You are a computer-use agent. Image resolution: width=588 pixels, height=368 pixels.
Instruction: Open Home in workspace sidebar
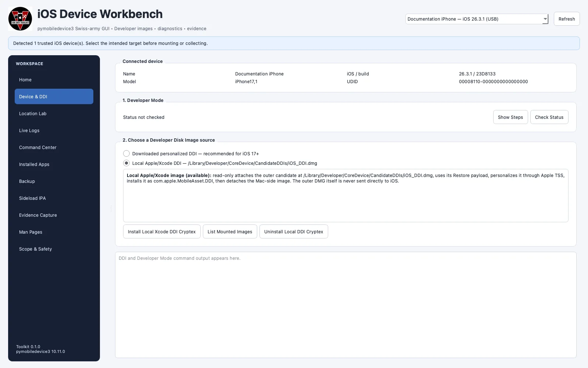[54, 80]
